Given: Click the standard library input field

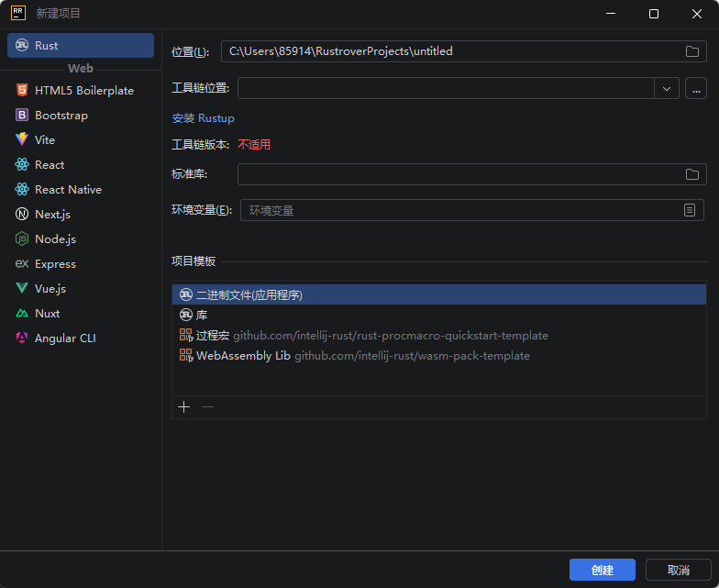Looking at the screenshot, I should coord(471,174).
